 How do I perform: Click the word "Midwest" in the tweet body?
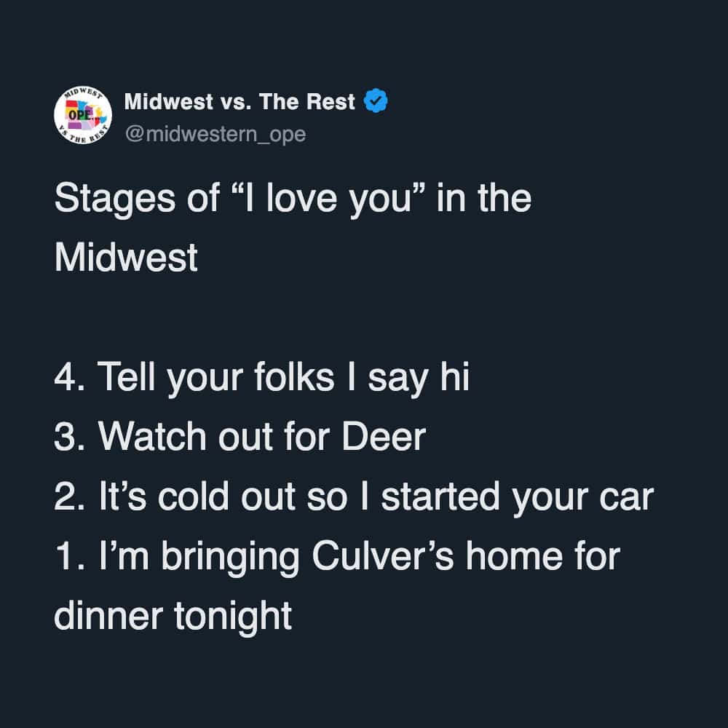(126, 258)
